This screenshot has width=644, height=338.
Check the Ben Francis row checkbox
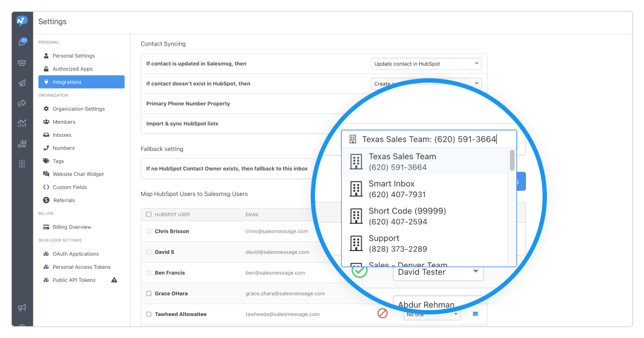(x=149, y=273)
